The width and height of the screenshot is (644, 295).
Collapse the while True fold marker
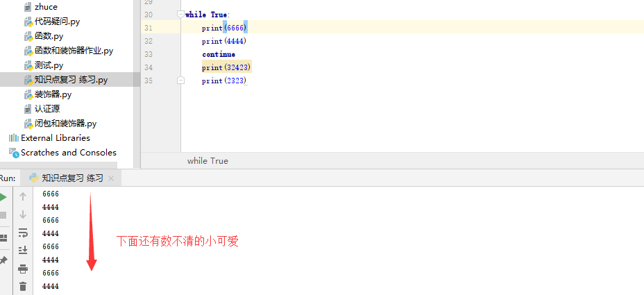click(180, 15)
